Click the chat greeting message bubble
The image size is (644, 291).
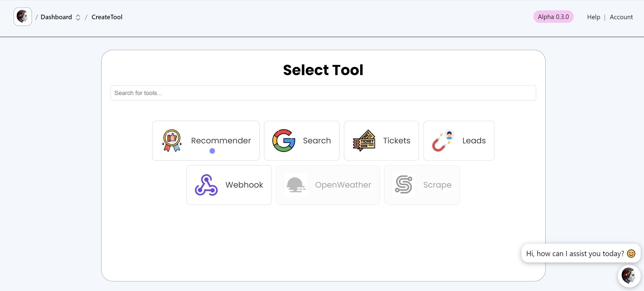point(581,253)
